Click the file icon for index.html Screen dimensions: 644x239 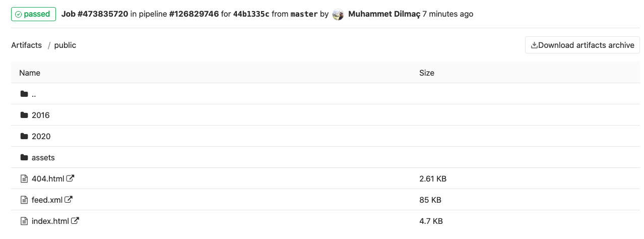click(24, 221)
